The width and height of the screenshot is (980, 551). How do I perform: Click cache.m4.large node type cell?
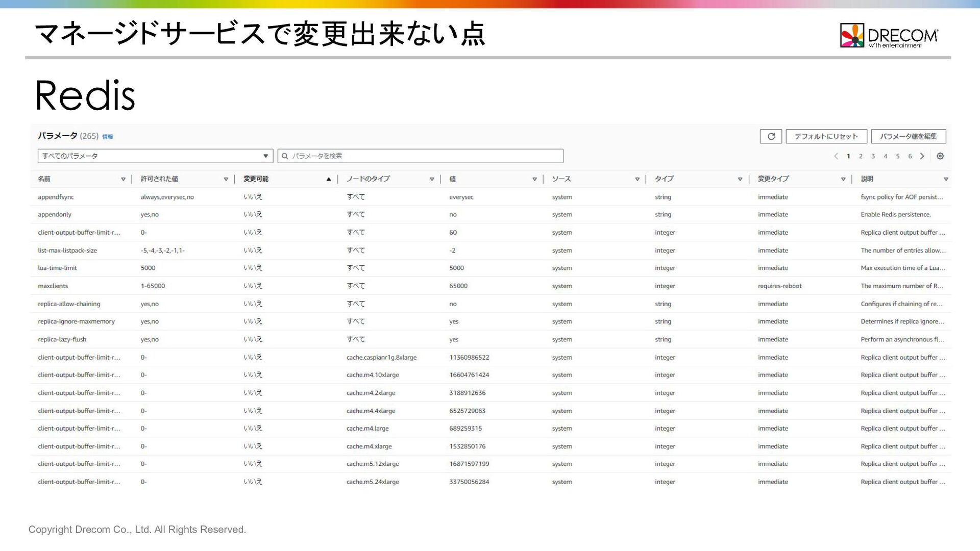pos(367,429)
